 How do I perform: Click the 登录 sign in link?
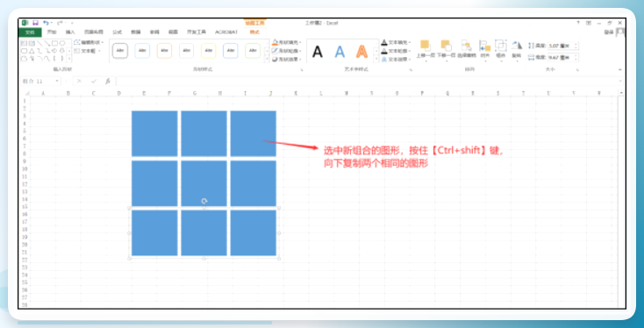coord(609,32)
